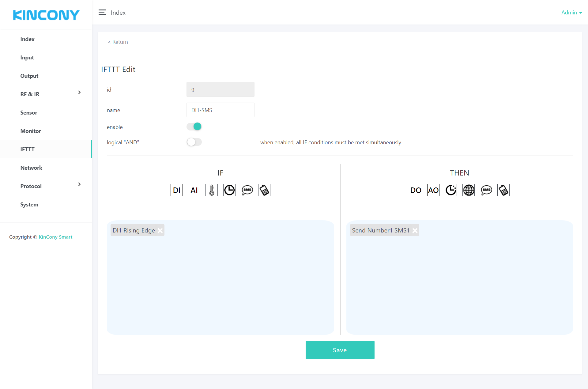Open the Admin dropdown menu
Image resolution: width=588 pixels, height=389 pixels.
click(571, 13)
